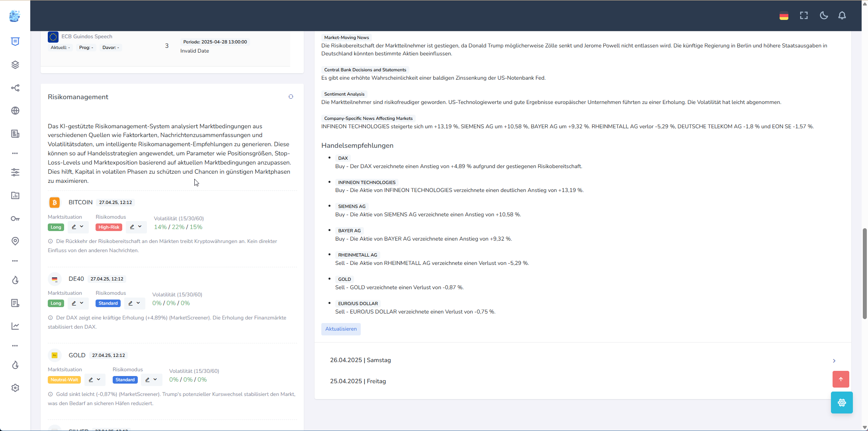Click the BITCOIN Long badge
This screenshot has height=431, width=868.
tap(56, 227)
